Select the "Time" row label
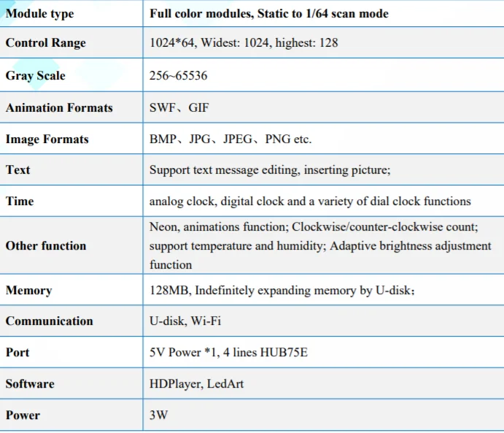This screenshot has height=433, width=504. click(20, 202)
